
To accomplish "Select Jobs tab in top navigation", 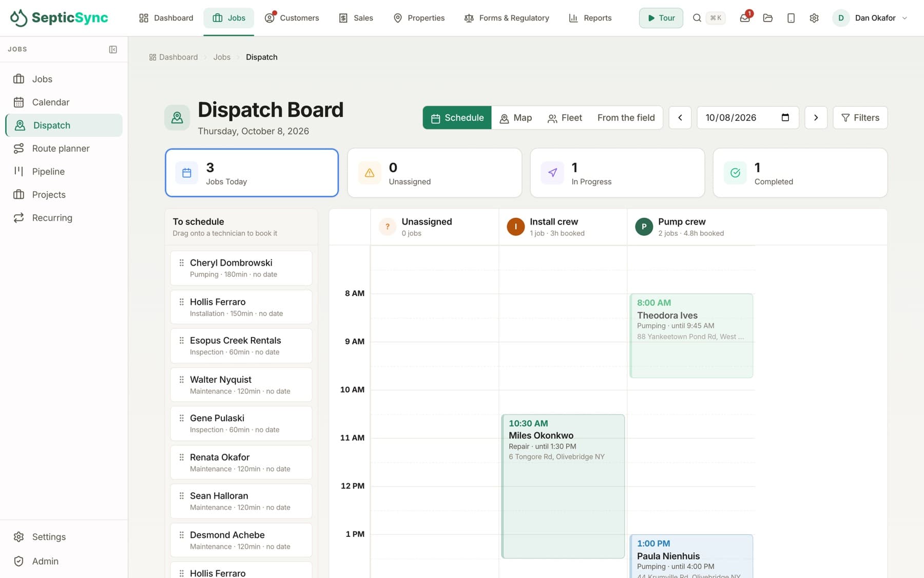I will pos(229,18).
